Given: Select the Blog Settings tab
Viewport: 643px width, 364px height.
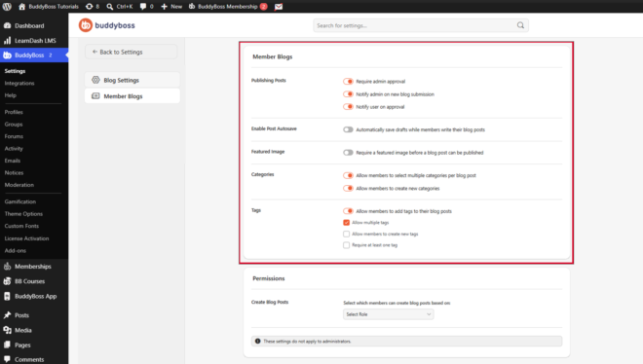Looking at the screenshot, I should point(132,80).
